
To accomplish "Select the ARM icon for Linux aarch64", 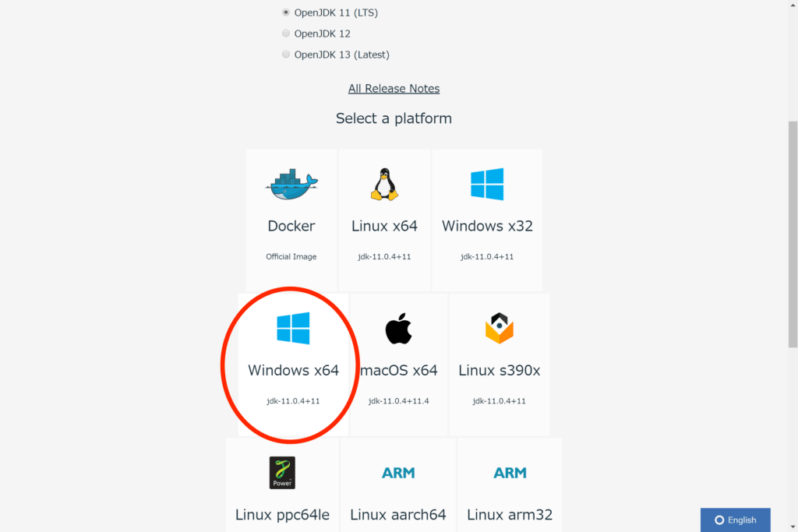I will point(398,473).
